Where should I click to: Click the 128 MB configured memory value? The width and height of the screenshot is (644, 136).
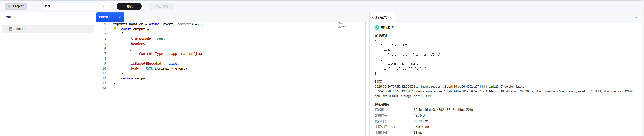419,115
